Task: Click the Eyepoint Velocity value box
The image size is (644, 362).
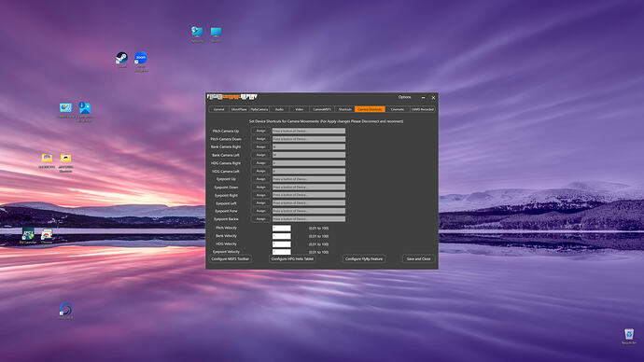Action: (x=281, y=252)
